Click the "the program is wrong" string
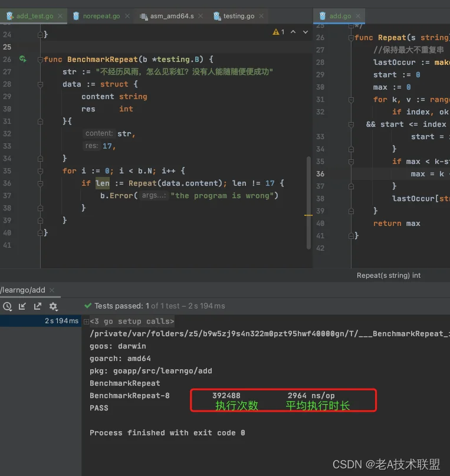 [222, 195]
